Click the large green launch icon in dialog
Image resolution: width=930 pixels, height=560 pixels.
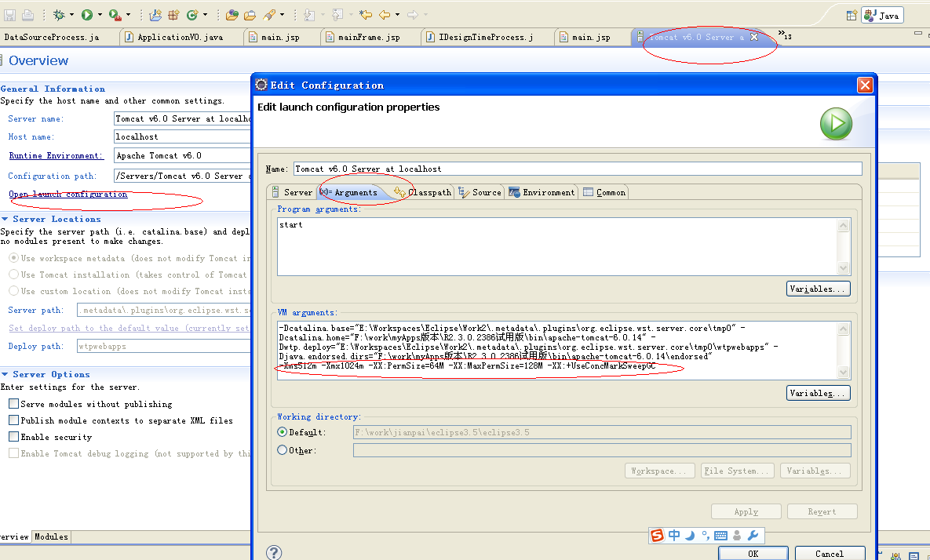click(x=836, y=124)
